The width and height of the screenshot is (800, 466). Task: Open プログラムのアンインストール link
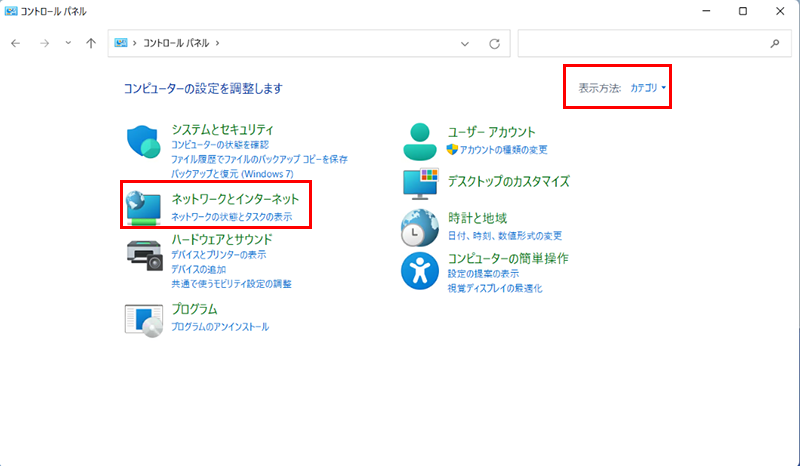point(219,327)
